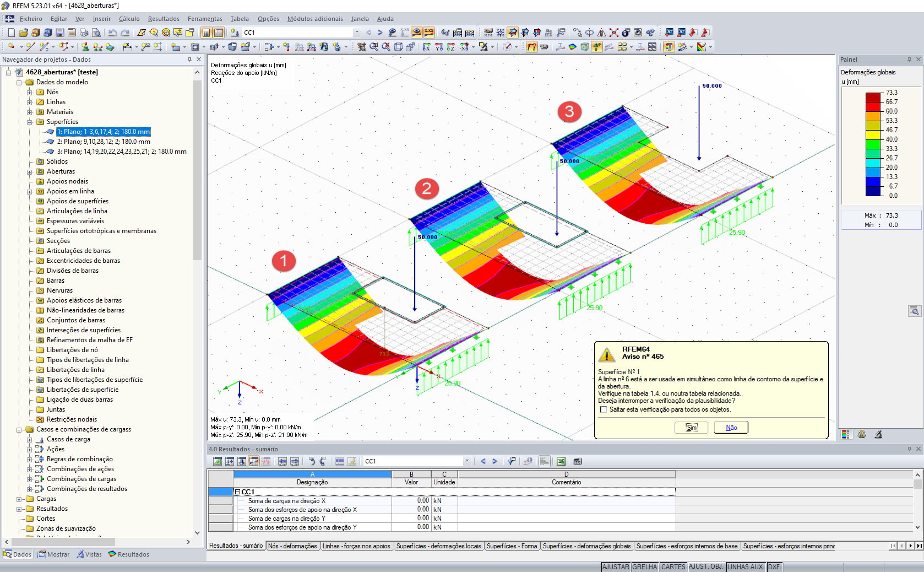This screenshot has height=572, width=924.
Task: Select the new node tool in the second toolbar
Action: [x=11, y=47]
